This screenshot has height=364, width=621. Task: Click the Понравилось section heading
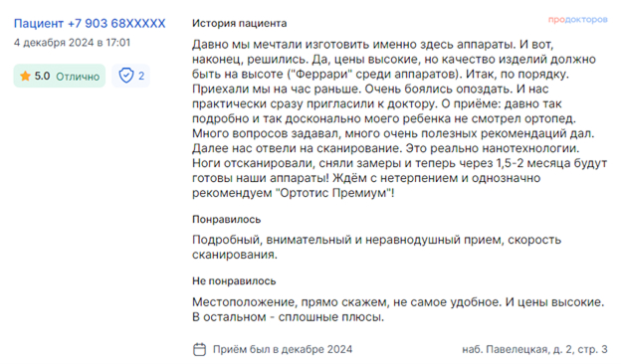(x=226, y=219)
